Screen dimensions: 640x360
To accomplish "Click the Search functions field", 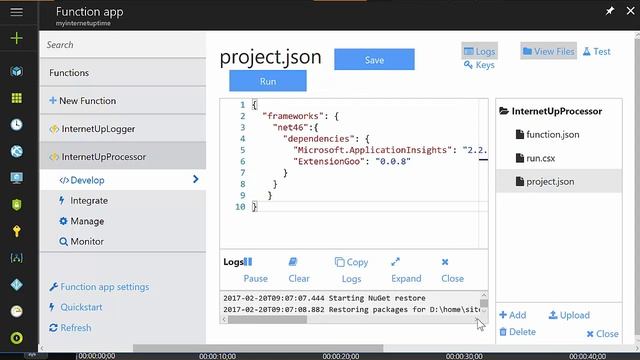I will pyautogui.click(x=123, y=44).
